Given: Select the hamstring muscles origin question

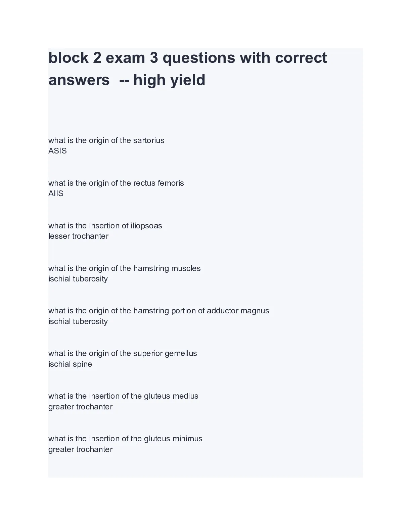Looking at the screenshot, I should [x=125, y=268].
